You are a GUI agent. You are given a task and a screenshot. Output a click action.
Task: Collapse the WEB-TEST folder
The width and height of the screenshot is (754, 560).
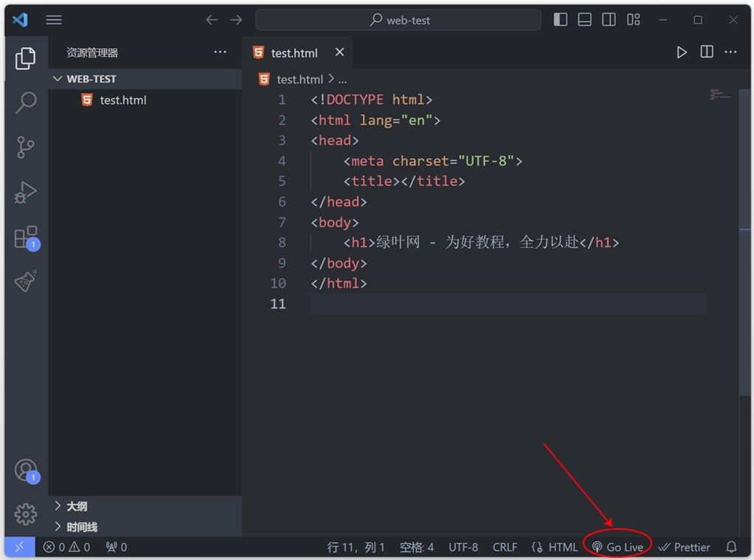(x=58, y=78)
